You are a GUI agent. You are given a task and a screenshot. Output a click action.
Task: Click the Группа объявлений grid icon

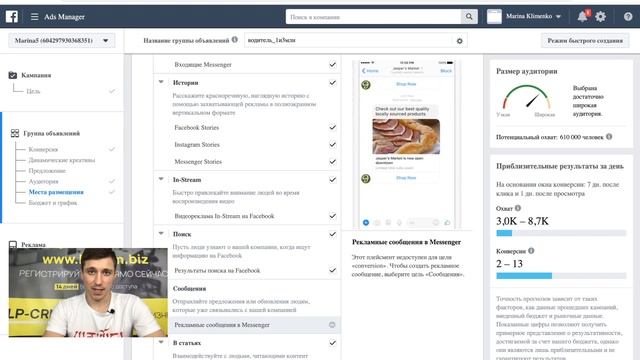(x=15, y=133)
